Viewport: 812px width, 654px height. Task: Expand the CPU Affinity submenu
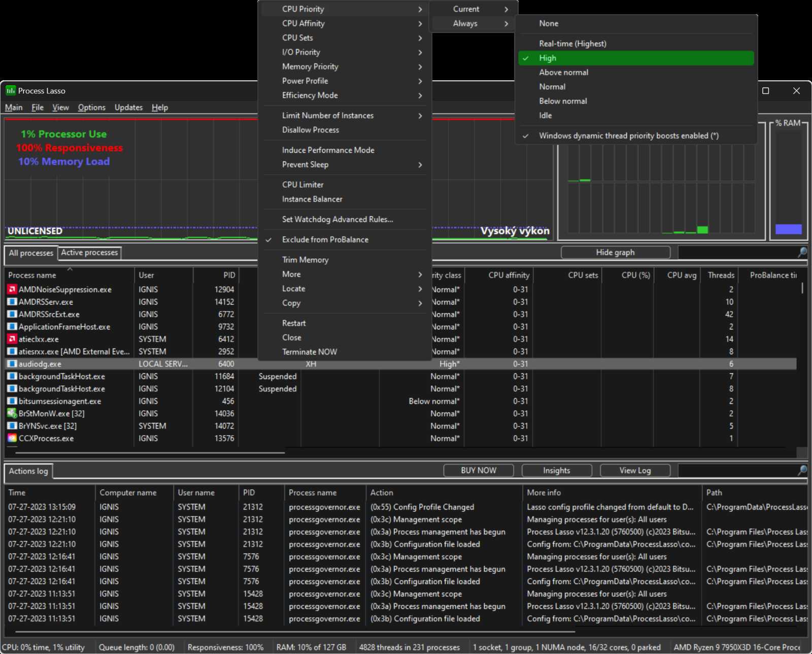pos(345,23)
